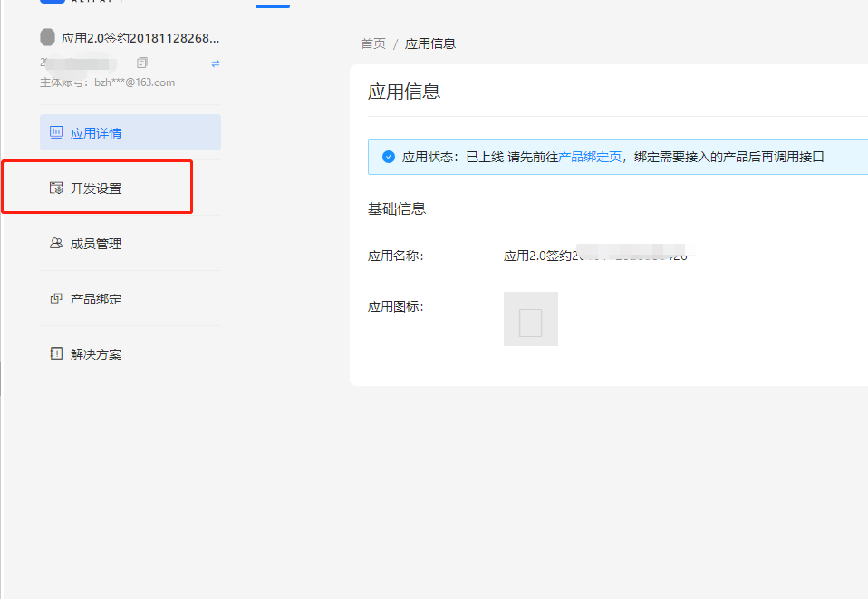Click the 产品绑定 sidebar icon
The height and width of the screenshot is (599, 868).
coord(55,298)
